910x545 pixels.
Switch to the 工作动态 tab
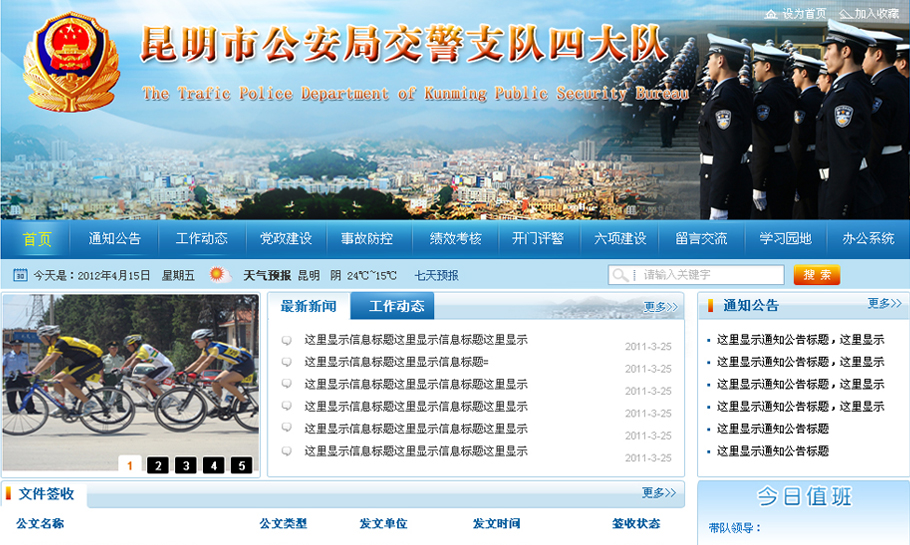tap(396, 306)
